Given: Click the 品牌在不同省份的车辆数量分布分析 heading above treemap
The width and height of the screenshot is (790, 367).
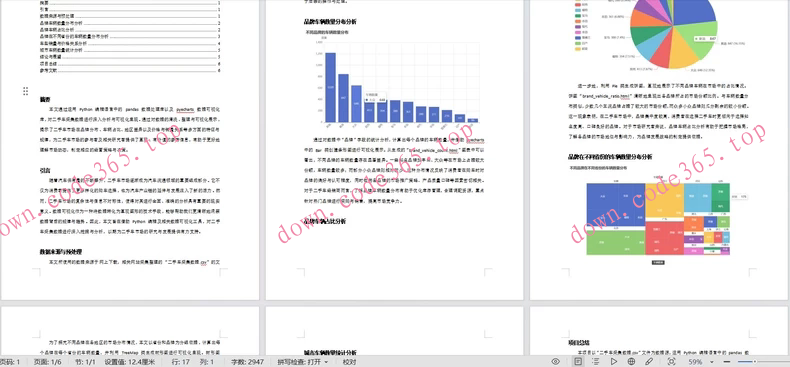Looking at the screenshot, I should point(610,157).
